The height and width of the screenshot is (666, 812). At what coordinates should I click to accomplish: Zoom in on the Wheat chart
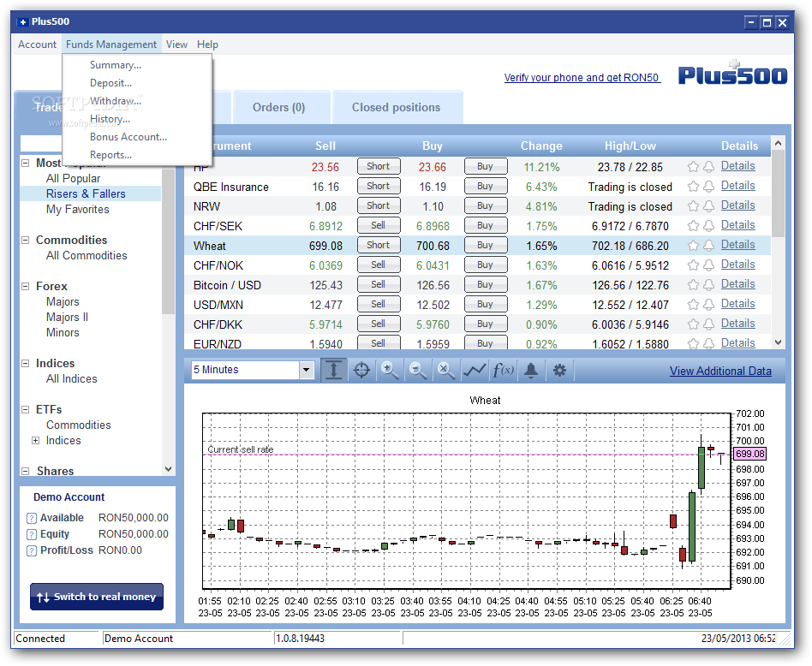point(390,371)
